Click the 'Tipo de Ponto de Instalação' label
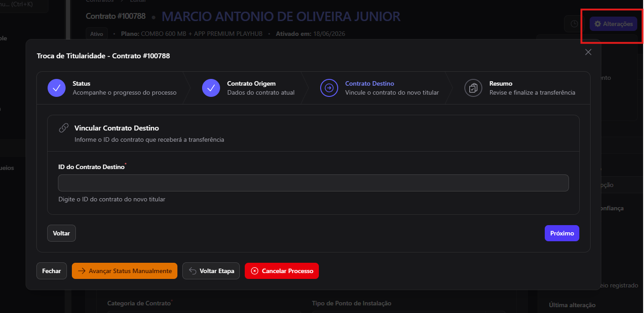This screenshot has height=313, width=644. 352,303
